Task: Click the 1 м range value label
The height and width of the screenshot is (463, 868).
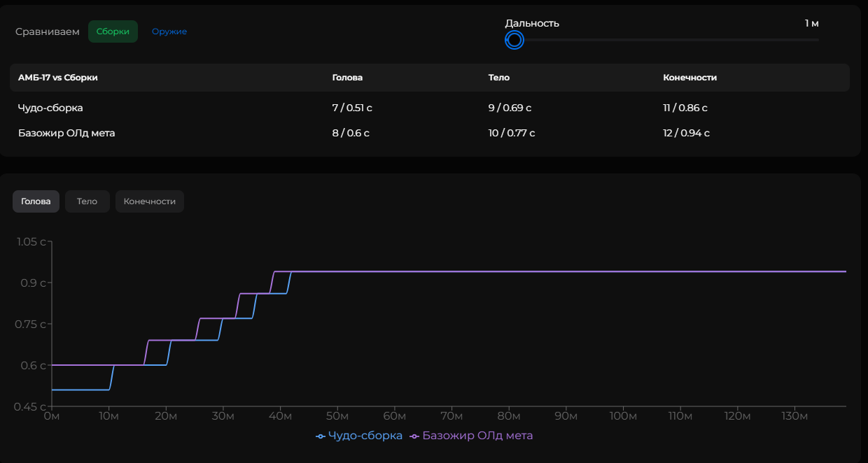Action: coord(811,23)
